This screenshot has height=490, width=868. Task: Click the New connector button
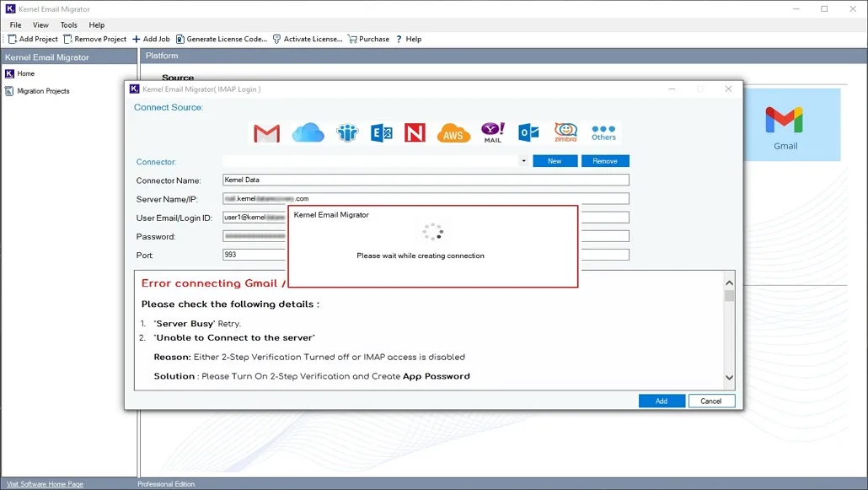pos(555,160)
